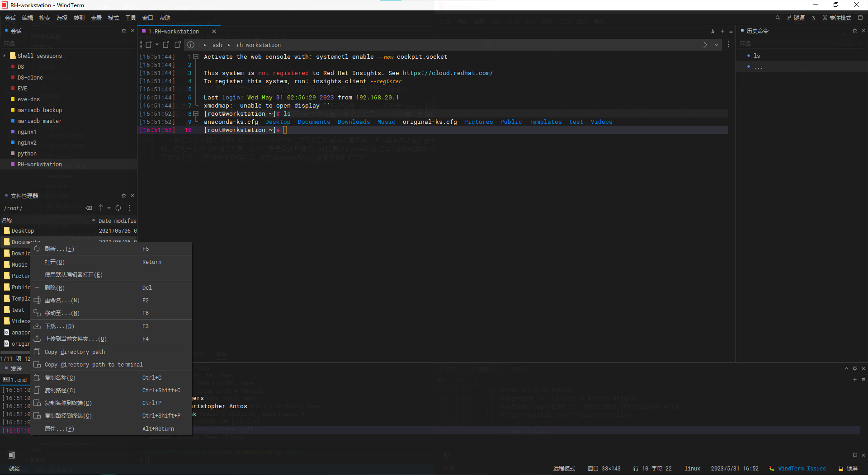Open file manager three-dot menu

[130, 208]
